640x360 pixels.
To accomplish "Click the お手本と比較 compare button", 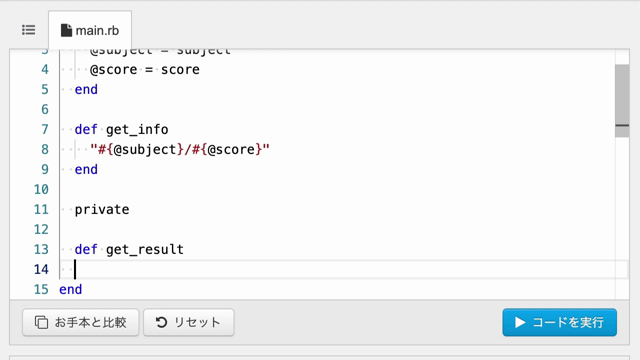I will coord(81,322).
